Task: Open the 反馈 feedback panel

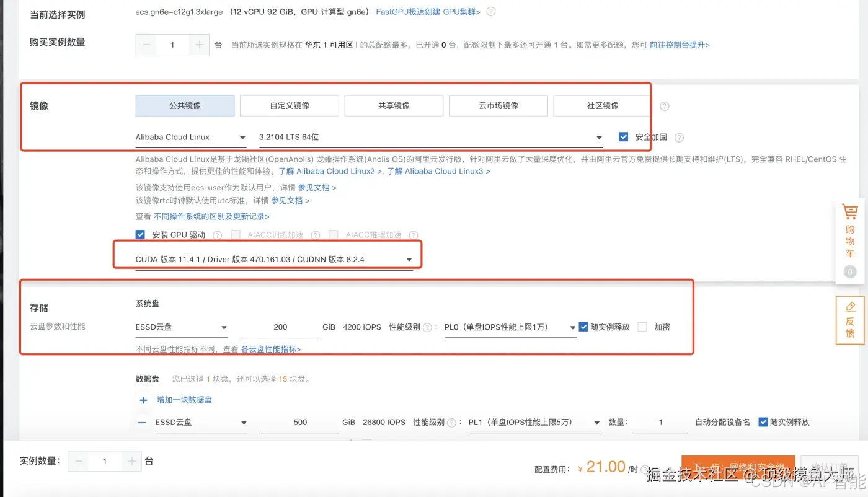Action: pyautogui.click(x=850, y=320)
